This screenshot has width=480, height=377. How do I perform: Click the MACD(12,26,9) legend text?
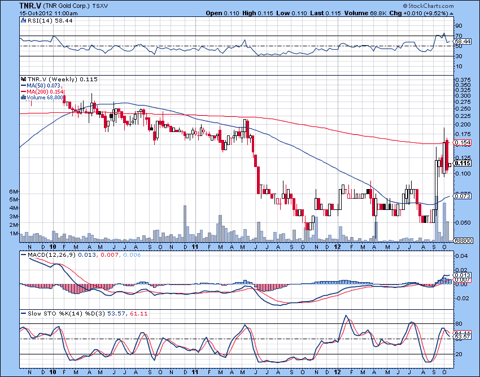52,255
